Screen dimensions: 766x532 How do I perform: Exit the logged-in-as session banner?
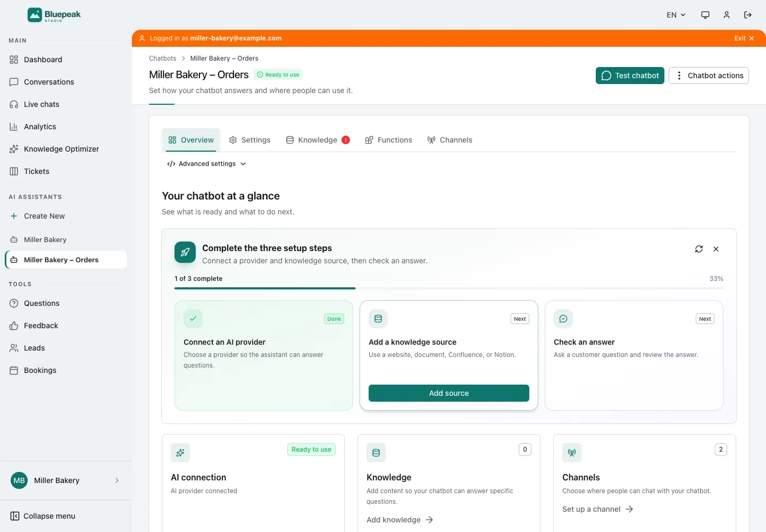(x=744, y=38)
